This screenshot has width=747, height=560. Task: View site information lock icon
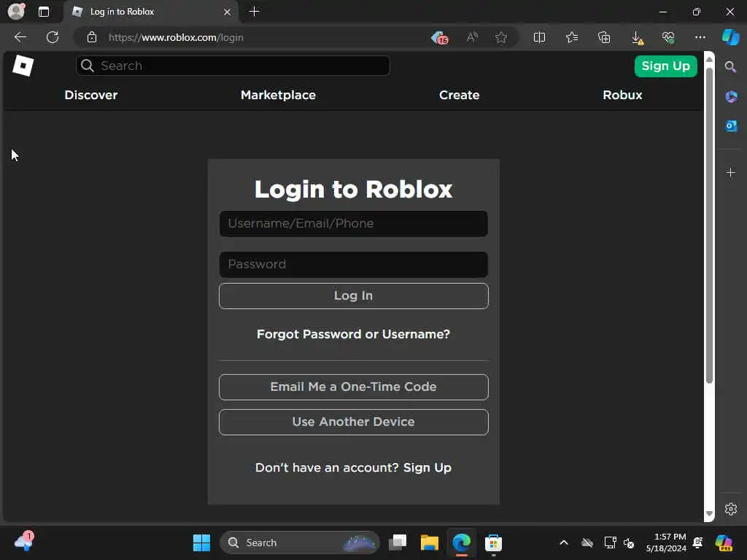[x=92, y=37]
